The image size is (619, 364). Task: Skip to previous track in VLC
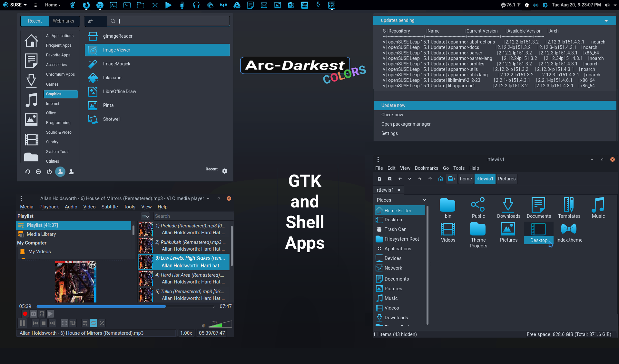click(35, 323)
